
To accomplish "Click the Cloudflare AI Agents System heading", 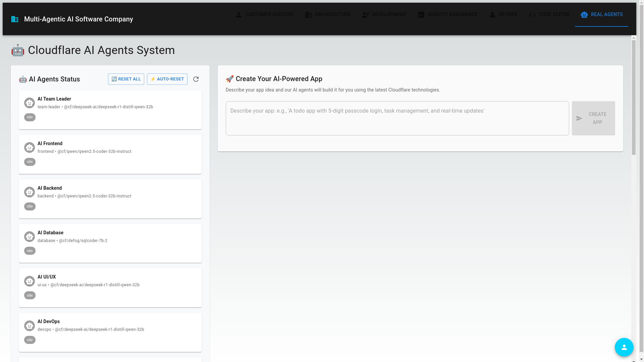I will tap(93, 50).
